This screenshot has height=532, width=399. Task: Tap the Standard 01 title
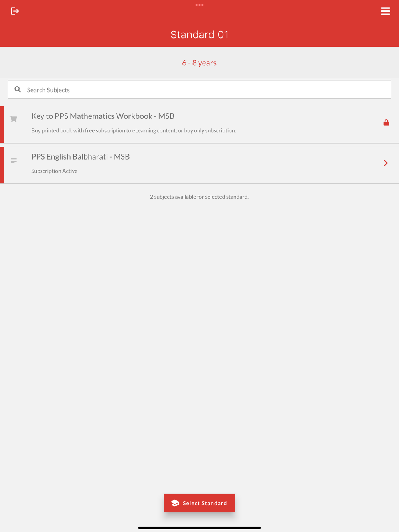click(x=199, y=35)
